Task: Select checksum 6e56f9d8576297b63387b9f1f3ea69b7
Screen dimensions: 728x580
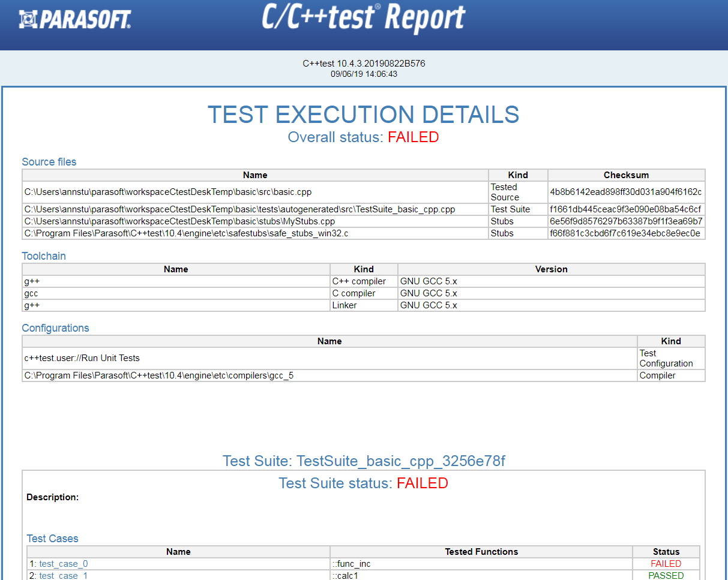Action: coord(626,221)
